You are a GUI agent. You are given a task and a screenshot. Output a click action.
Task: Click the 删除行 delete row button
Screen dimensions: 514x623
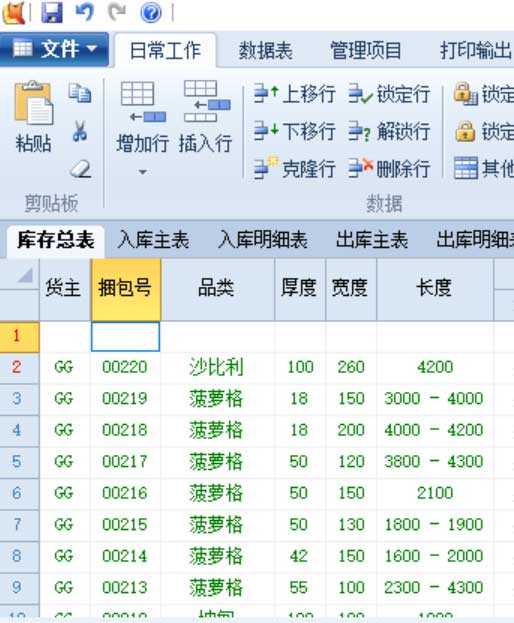(x=389, y=168)
